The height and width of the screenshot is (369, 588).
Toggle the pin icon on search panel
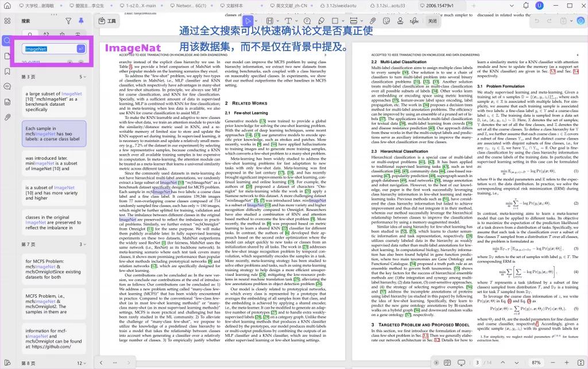click(x=81, y=21)
